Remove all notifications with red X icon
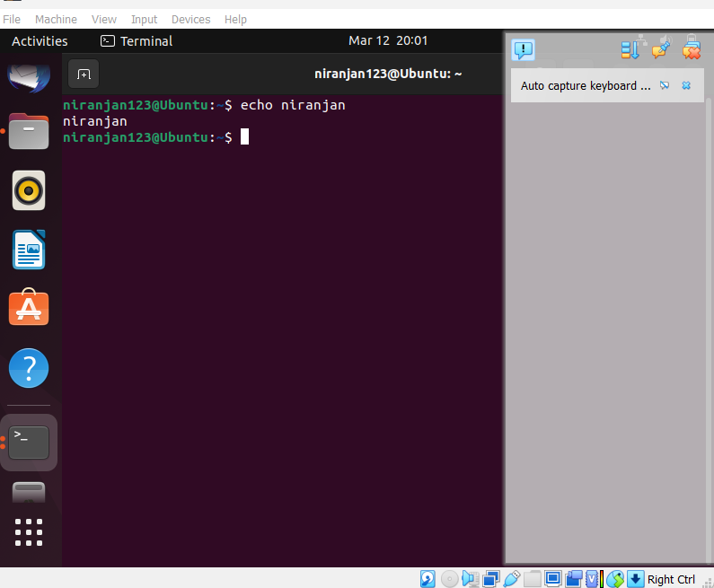Image resolution: width=714 pixels, height=588 pixels. click(x=692, y=49)
